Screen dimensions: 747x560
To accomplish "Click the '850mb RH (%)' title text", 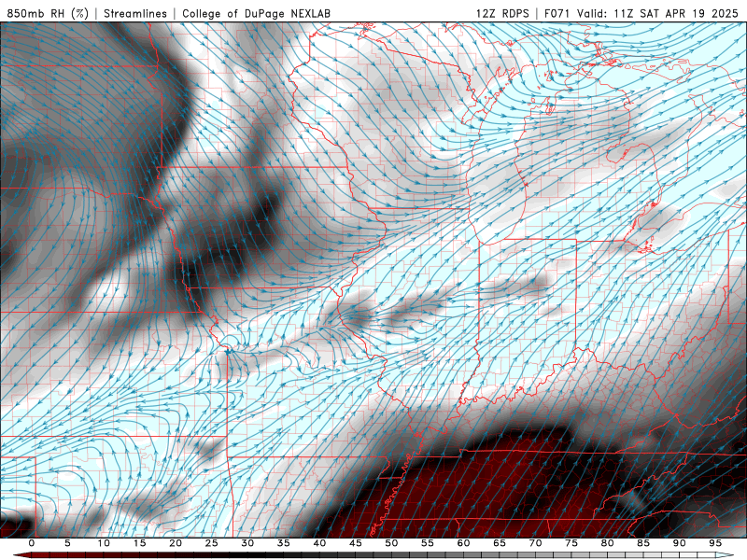I will (48, 13).
